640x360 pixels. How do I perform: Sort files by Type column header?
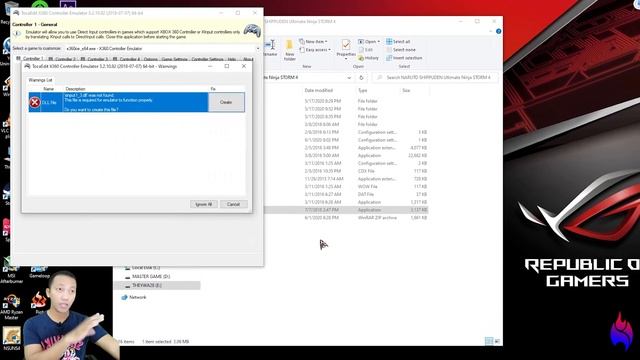point(362,90)
